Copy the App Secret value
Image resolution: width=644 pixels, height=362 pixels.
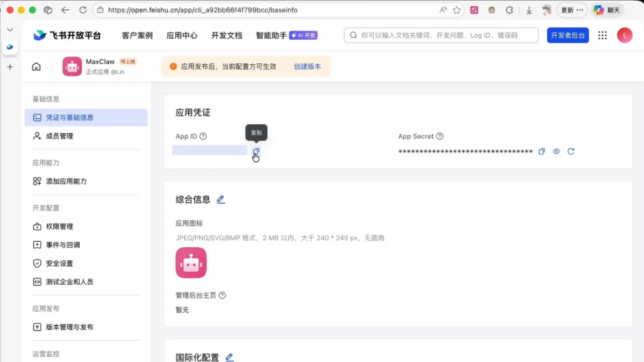tap(542, 152)
